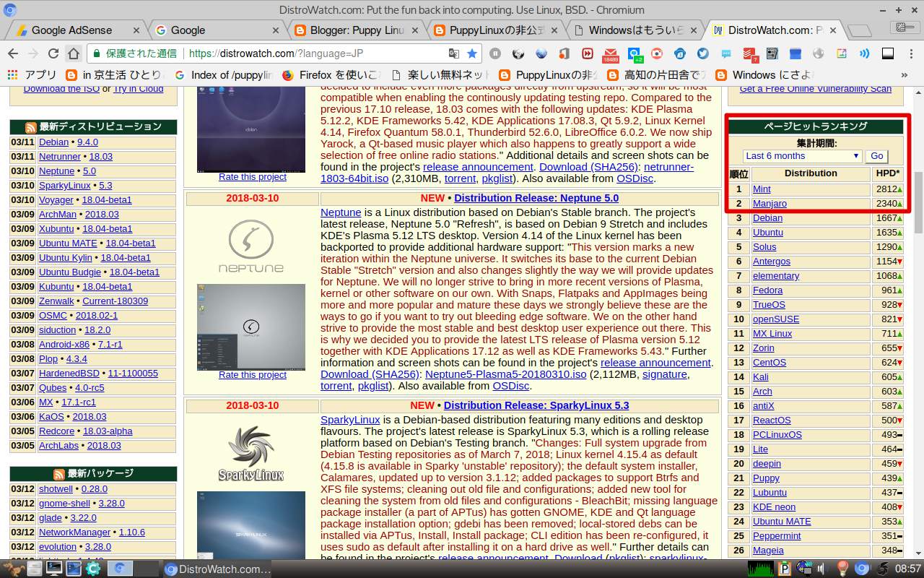
Task: Click the clock showing 08:57
Action: (x=908, y=569)
